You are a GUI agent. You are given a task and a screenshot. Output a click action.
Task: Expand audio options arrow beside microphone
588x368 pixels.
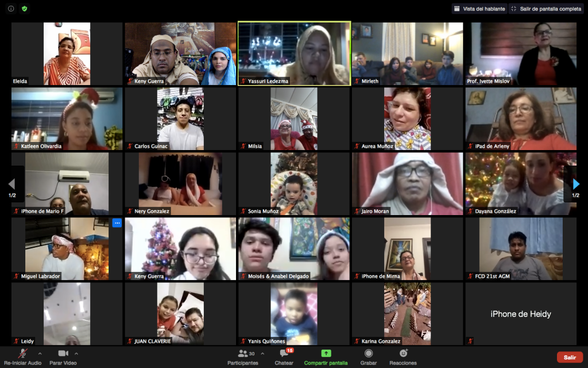(x=40, y=354)
